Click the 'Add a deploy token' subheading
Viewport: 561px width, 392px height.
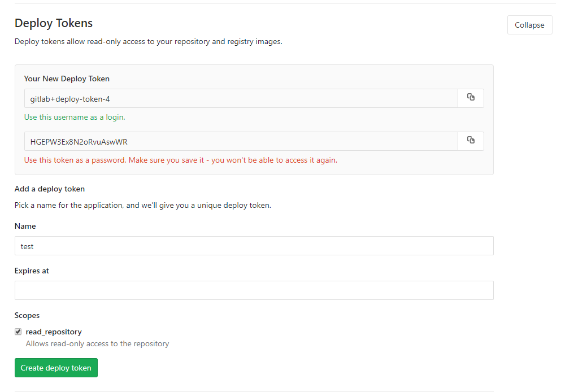pos(50,189)
